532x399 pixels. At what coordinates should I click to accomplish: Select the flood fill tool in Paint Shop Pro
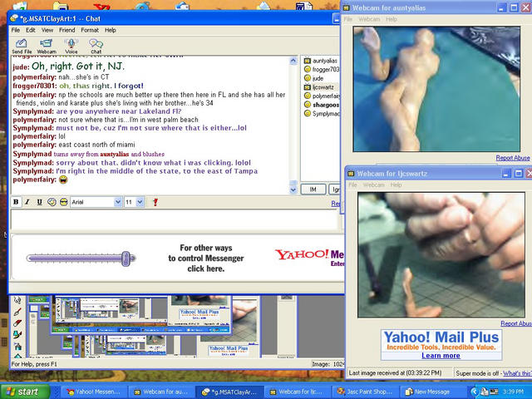tap(17, 334)
